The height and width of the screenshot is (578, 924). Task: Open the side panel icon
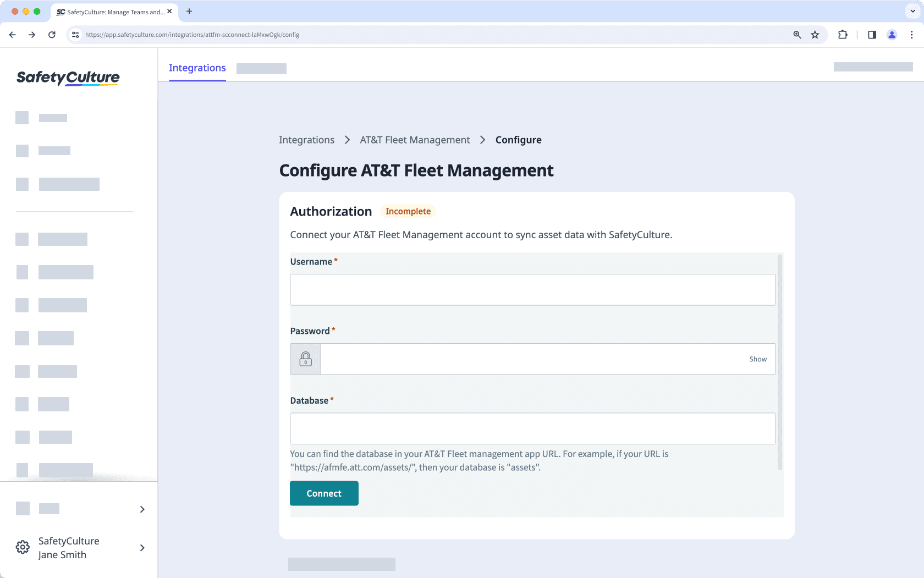(872, 35)
